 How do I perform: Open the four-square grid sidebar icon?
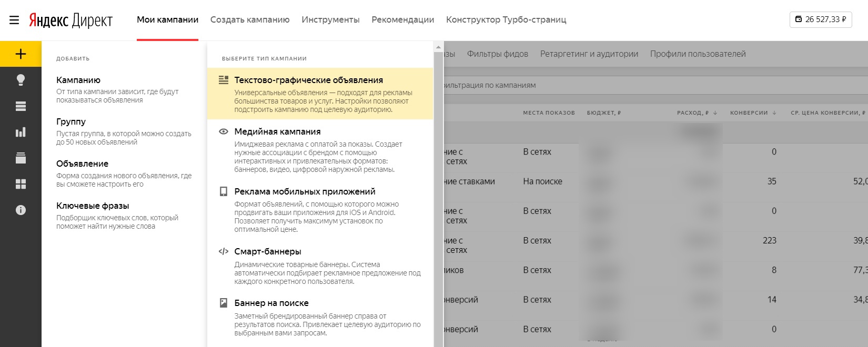point(21,184)
